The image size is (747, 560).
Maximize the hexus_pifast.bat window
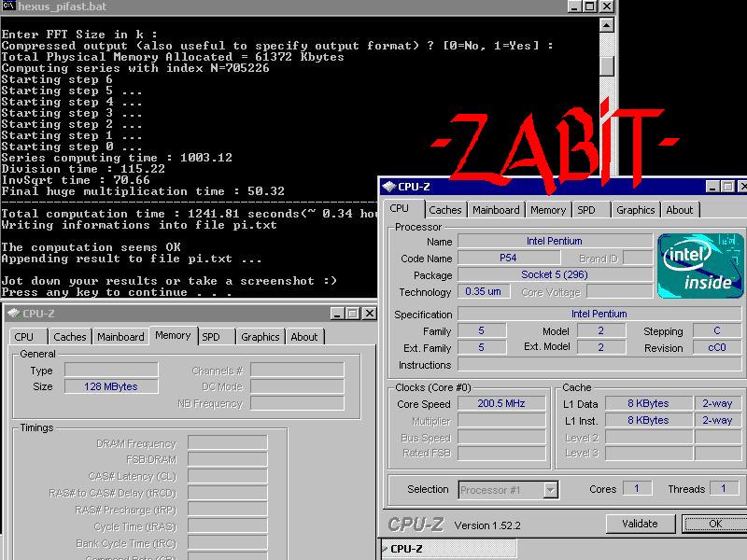click(x=590, y=7)
